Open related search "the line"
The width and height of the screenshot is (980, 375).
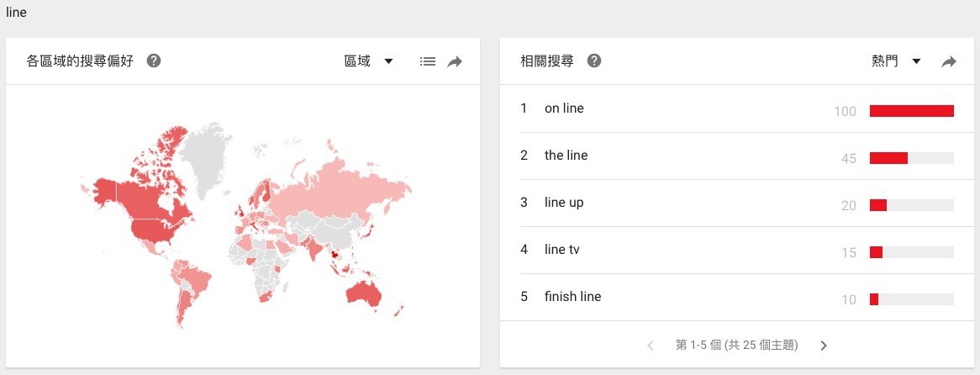[x=566, y=156]
